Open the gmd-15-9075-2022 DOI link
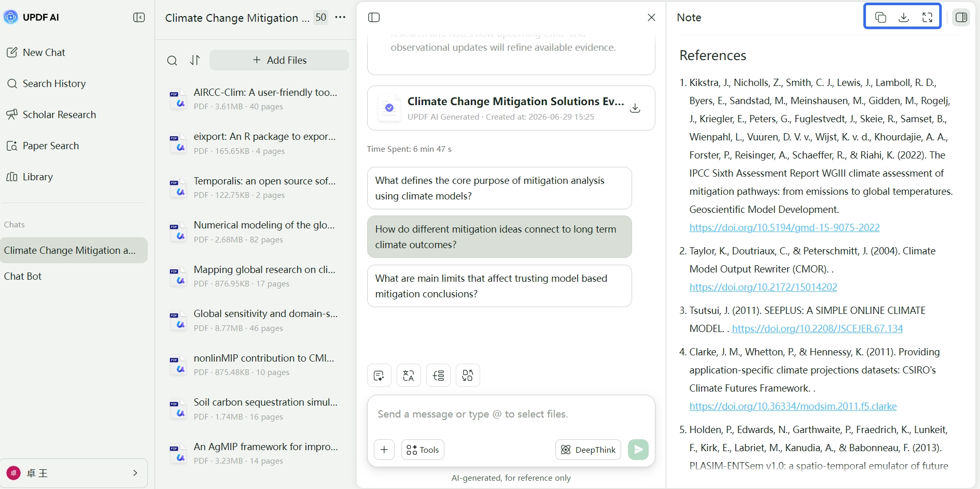 click(x=785, y=227)
